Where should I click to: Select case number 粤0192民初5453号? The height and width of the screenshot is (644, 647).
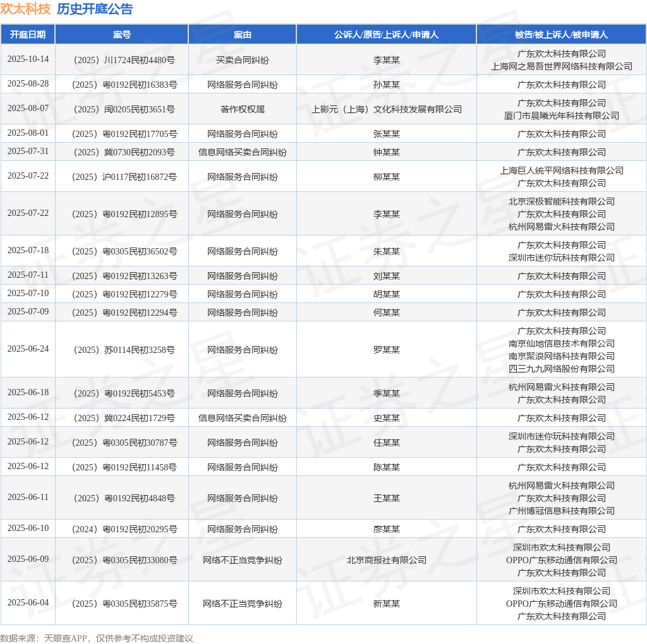coord(124,394)
